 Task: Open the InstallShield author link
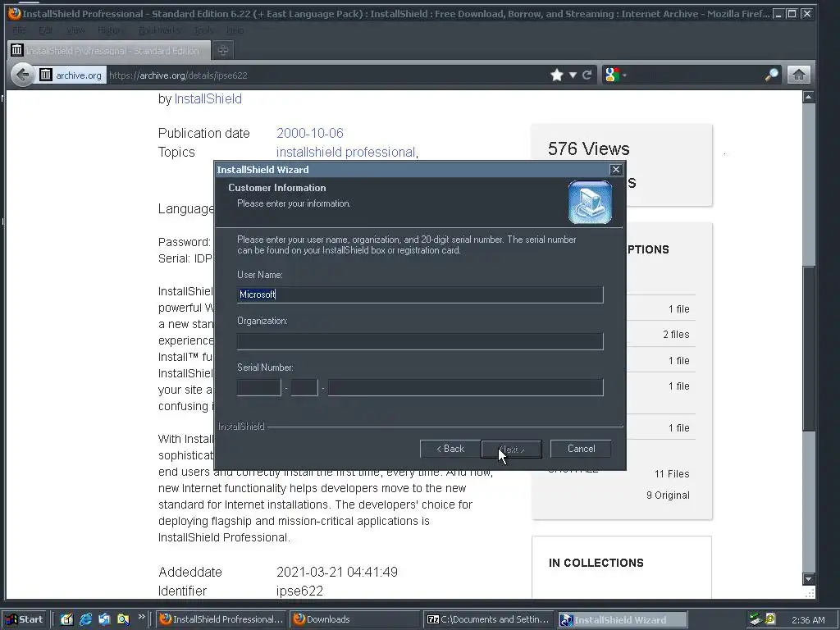pos(208,99)
